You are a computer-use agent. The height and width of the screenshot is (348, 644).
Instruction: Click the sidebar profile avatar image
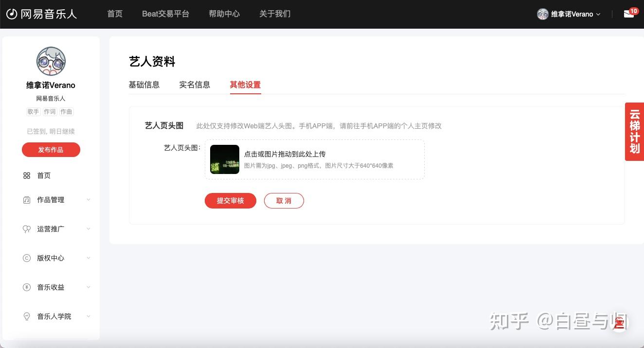[x=51, y=61]
